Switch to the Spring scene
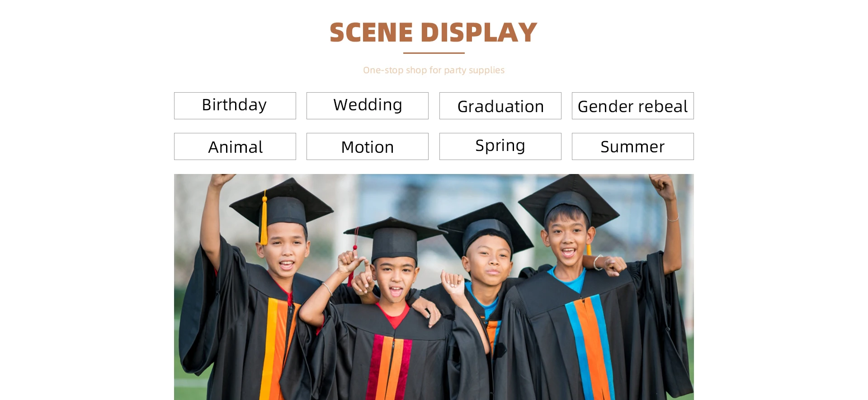This screenshot has height=400, width=868. pyautogui.click(x=500, y=146)
